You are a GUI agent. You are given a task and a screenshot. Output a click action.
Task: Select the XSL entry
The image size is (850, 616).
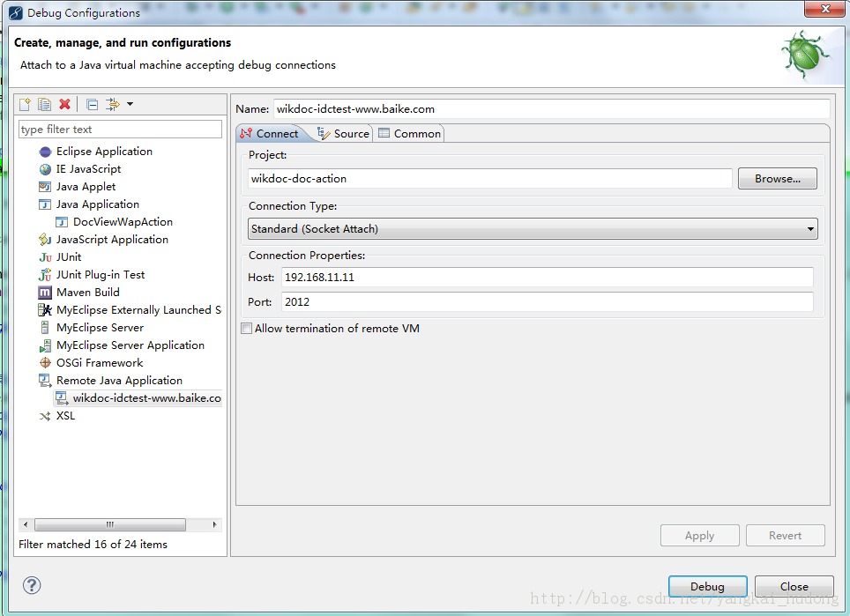coord(65,416)
